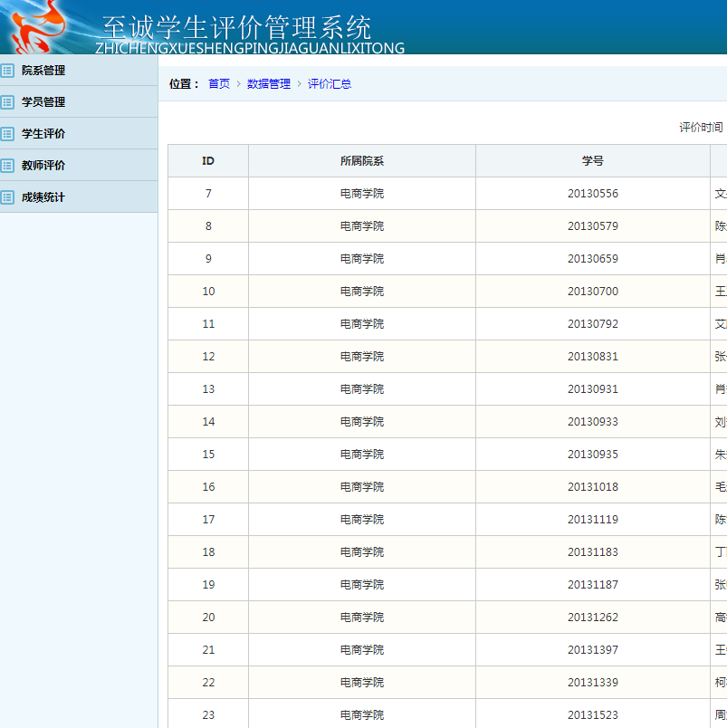Click ID cell 9
727x728 pixels.
208,259
